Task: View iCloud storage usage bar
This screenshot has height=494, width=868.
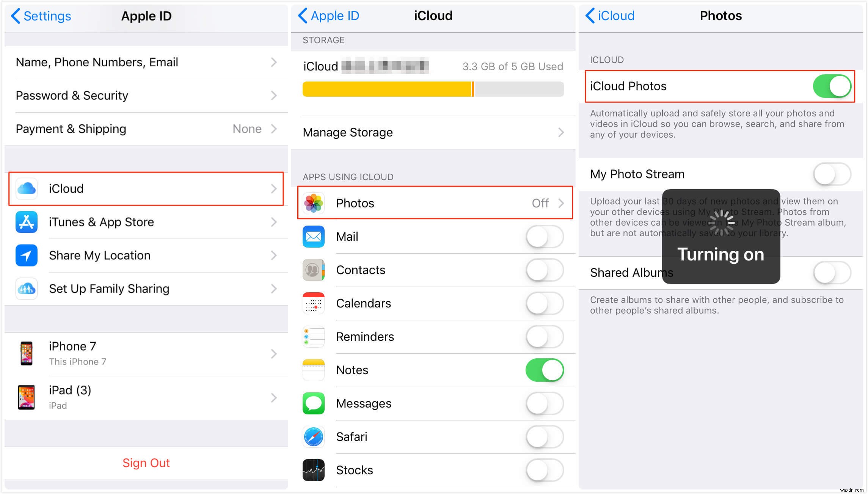Action: click(x=433, y=93)
